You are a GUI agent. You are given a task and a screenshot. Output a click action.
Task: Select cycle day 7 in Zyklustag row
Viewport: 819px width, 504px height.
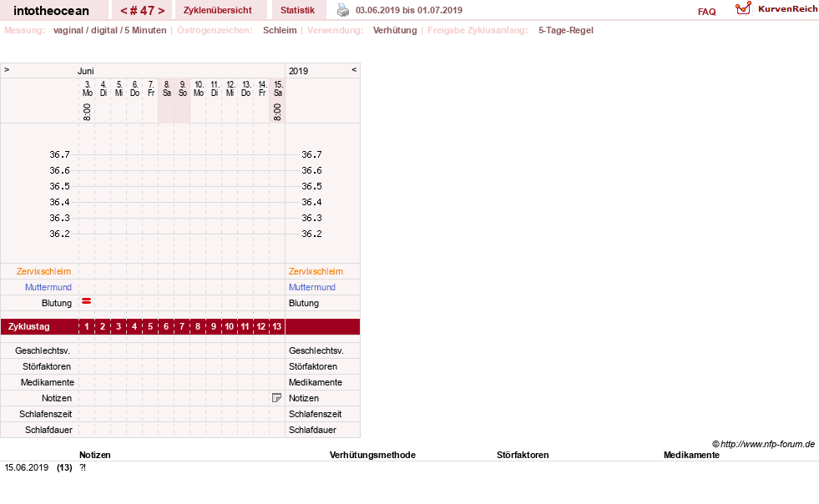tap(182, 326)
